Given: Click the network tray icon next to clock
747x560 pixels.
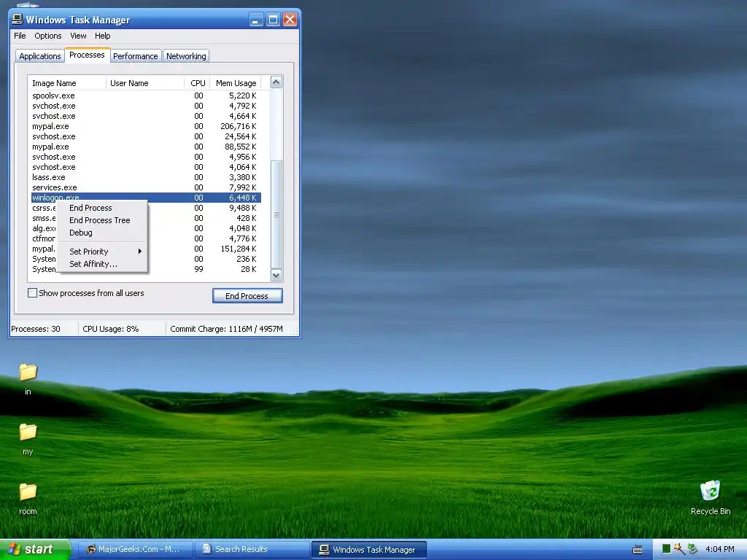Looking at the screenshot, I should [692, 549].
